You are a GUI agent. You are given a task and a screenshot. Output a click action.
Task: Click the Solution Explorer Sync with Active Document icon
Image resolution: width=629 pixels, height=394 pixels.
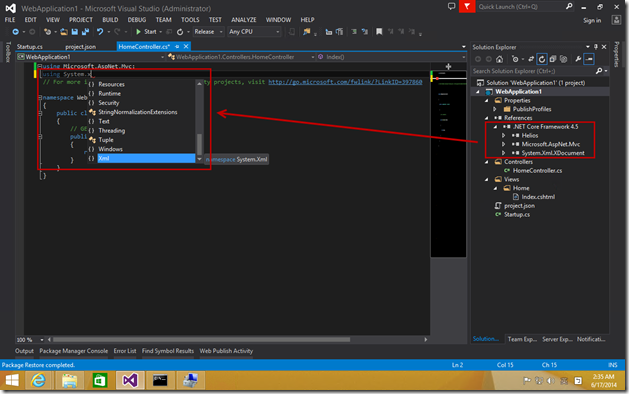point(531,59)
